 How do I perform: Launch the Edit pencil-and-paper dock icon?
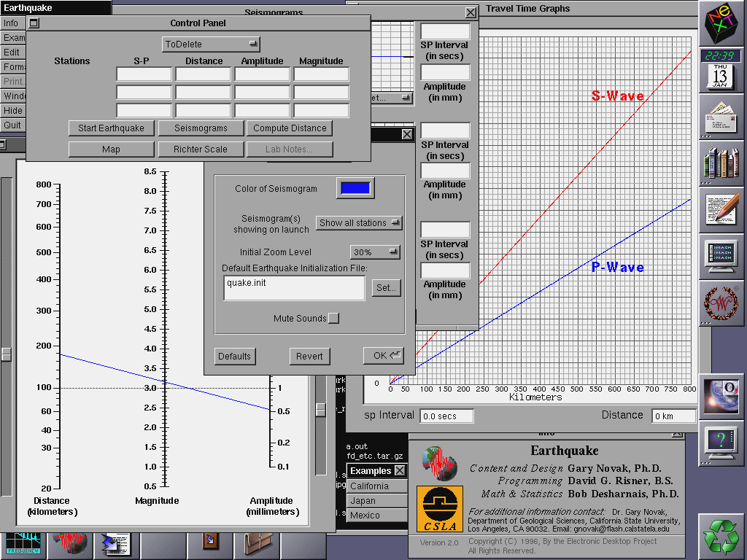721,209
